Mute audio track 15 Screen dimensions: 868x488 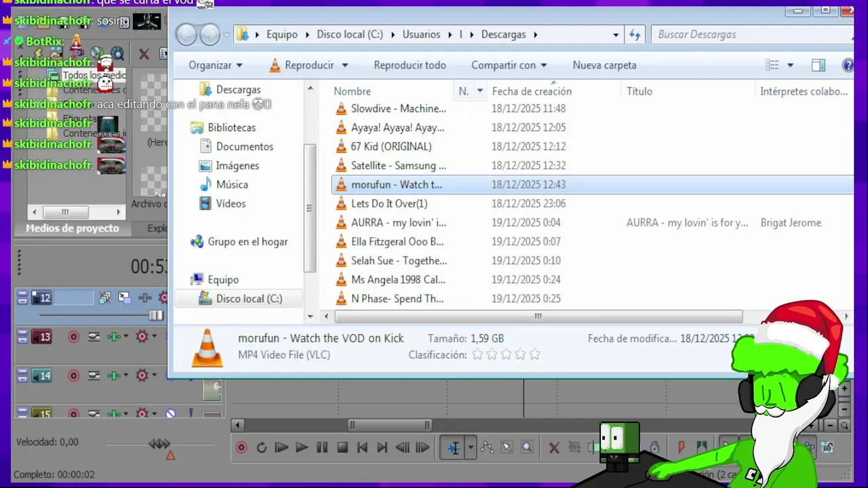[x=171, y=413]
